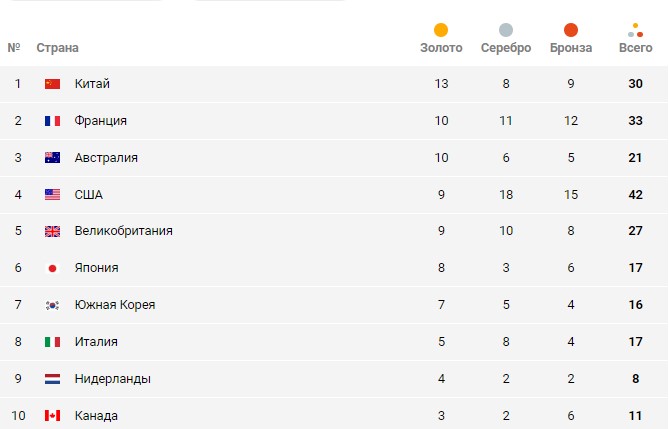Click the silver medal circle icon

click(506, 30)
